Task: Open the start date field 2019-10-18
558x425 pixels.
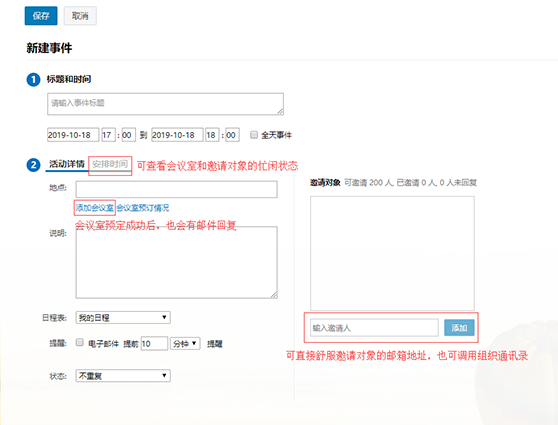Action: coord(73,135)
